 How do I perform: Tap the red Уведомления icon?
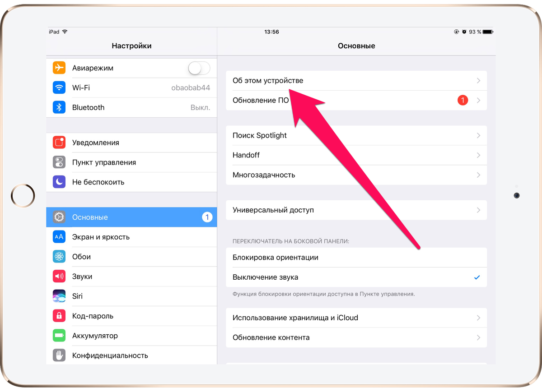click(59, 143)
